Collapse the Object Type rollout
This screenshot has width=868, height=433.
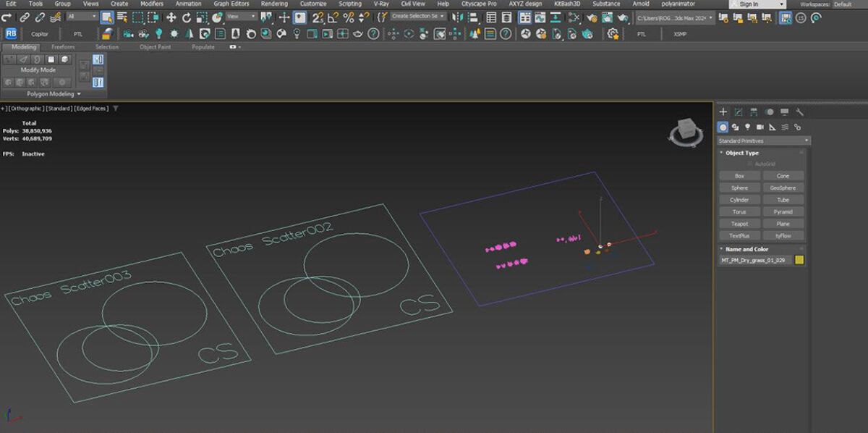coord(743,153)
